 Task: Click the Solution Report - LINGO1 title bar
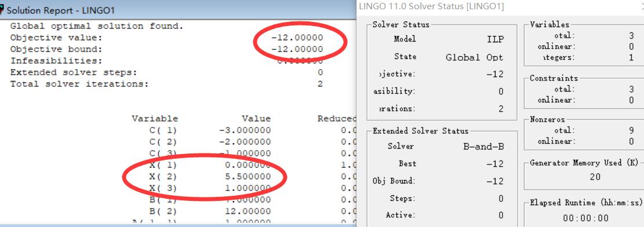(179, 9)
